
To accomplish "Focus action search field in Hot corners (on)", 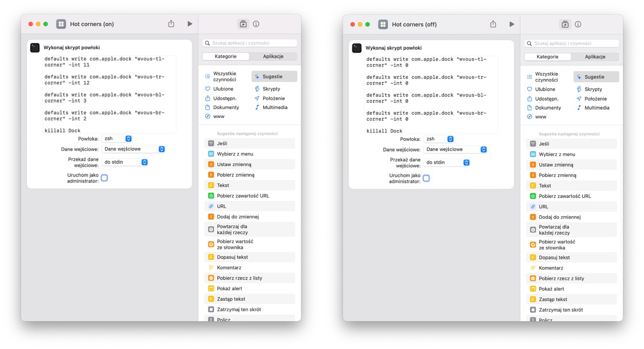I will [250, 43].
